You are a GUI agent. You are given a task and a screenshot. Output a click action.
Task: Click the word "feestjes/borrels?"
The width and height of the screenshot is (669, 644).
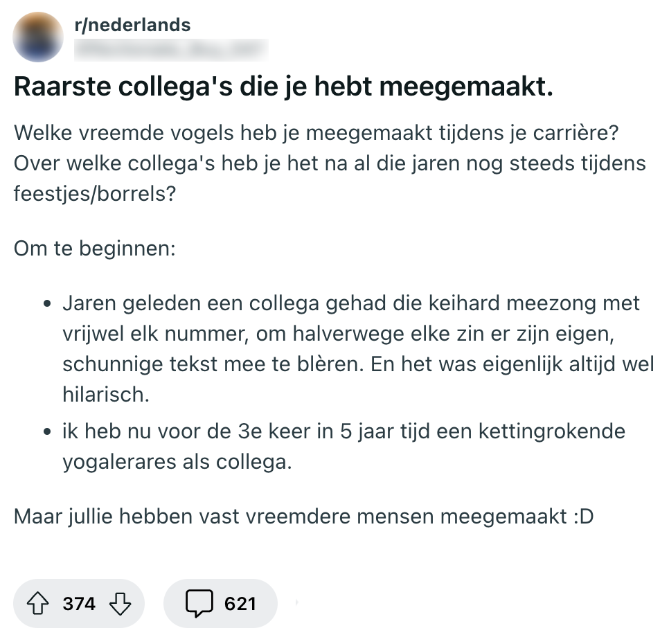coord(95,193)
